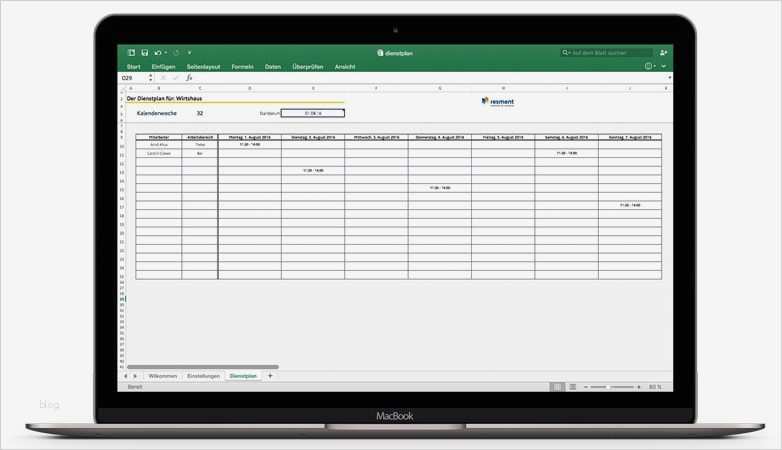Image resolution: width=782 pixels, height=450 pixels.
Task: Click the Freitag header cell
Action: point(503,137)
